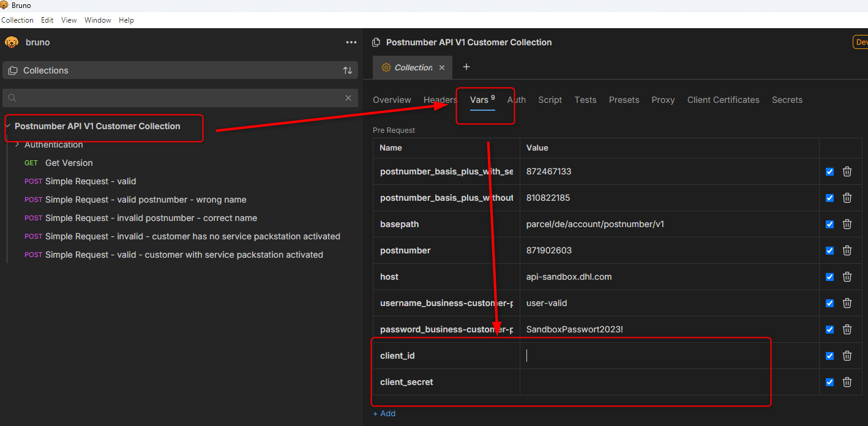Open the Window menu
The width and height of the screenshot is (868, 426).
[x=98, y=20]
